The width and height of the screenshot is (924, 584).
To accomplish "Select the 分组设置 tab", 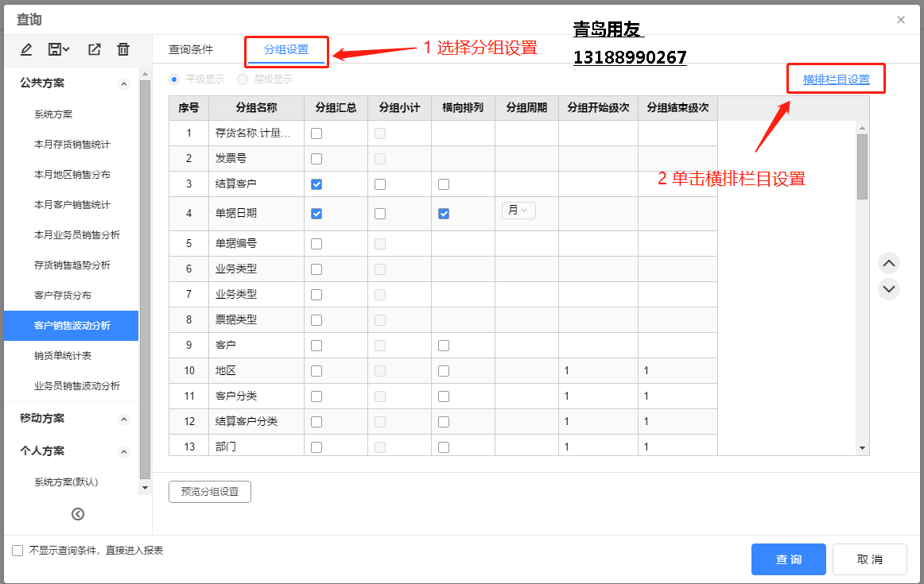I will (x=286, y=49).
